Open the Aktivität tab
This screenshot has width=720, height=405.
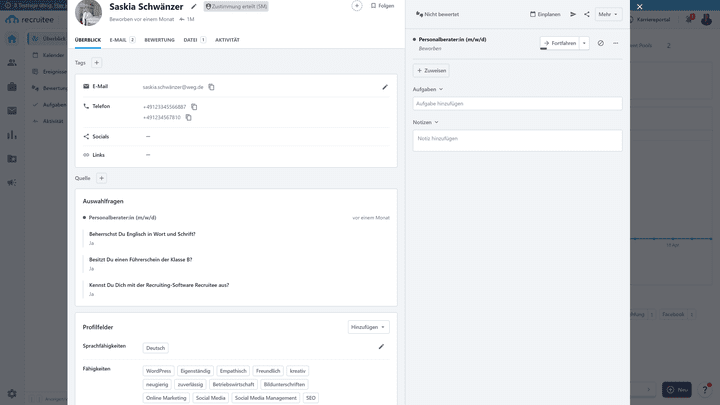tap(227, 40)
